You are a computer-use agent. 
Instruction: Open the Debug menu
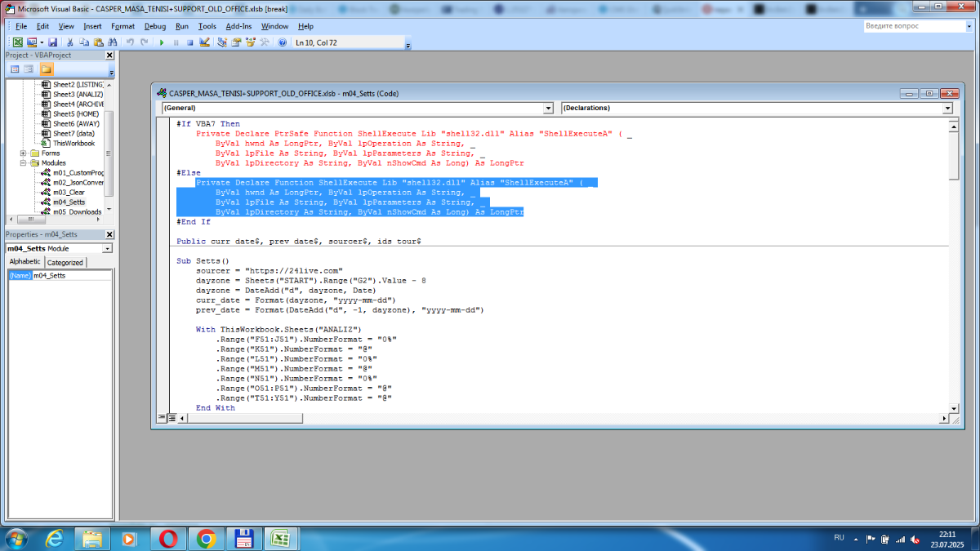click(154, 26)
